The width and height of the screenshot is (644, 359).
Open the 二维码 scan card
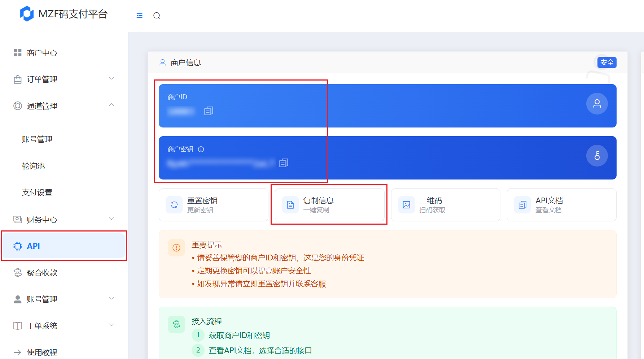(446, 205)
